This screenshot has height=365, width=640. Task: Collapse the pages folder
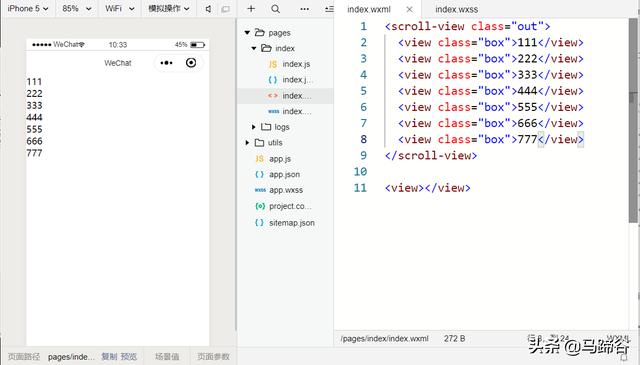tap(247, 32)
